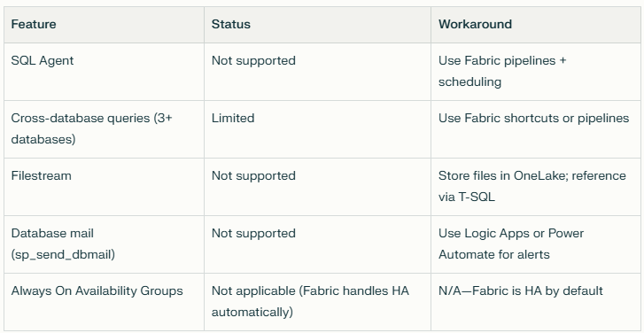Click the SQL Agent feature cell
The image size is (644, 333).
(104, 72)
